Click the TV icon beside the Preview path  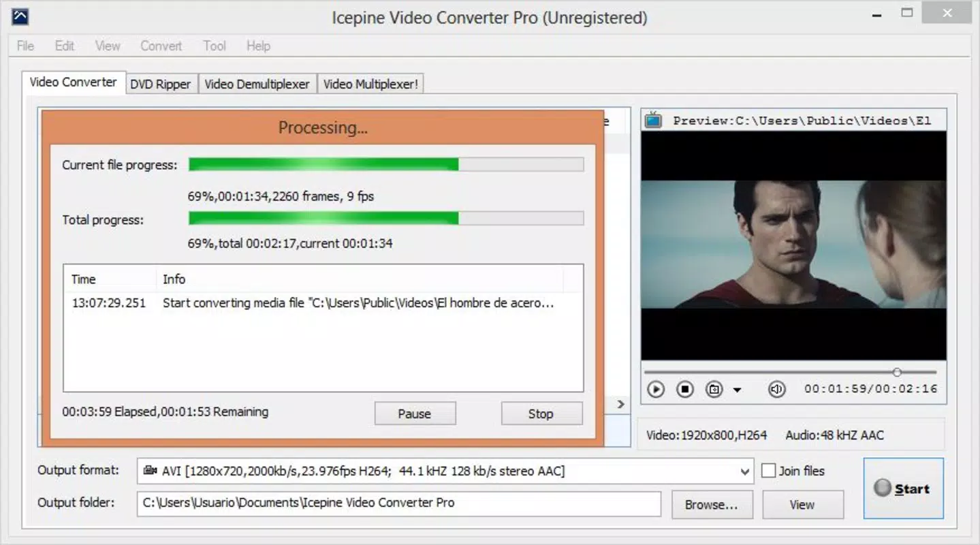point(654,120)
